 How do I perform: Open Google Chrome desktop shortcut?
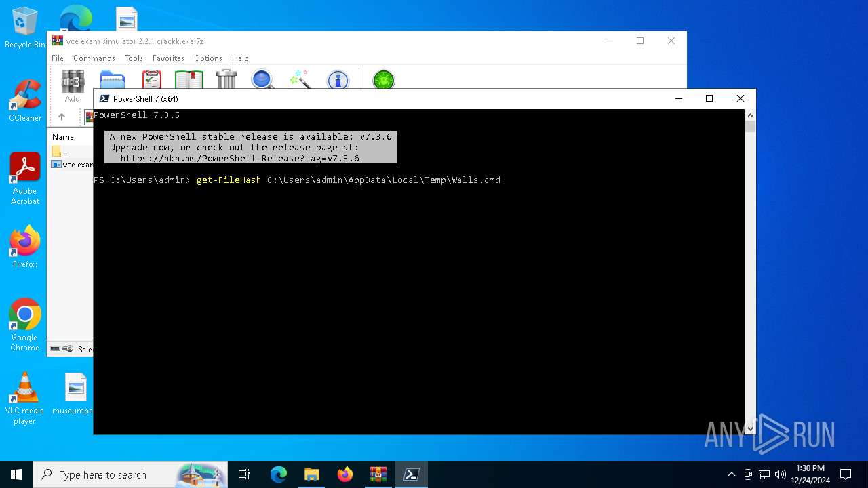click(x=25, y=325)
